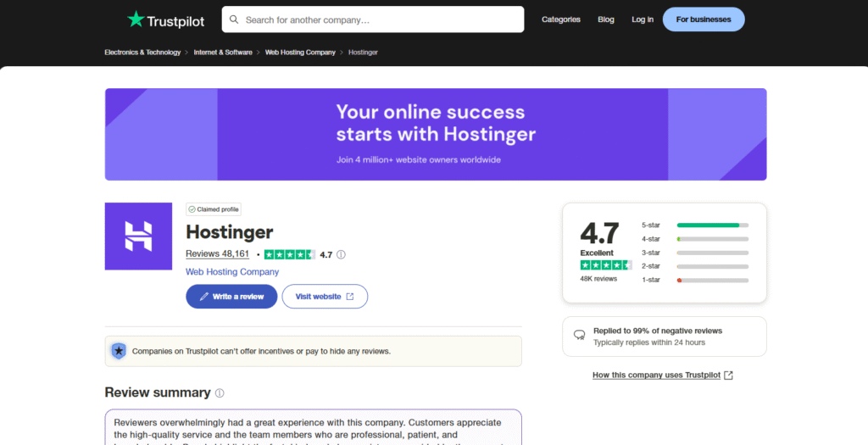The height and width of the screenshot is (445, 868).
Task: Open the Categories menu
Action: click(561, 19)
